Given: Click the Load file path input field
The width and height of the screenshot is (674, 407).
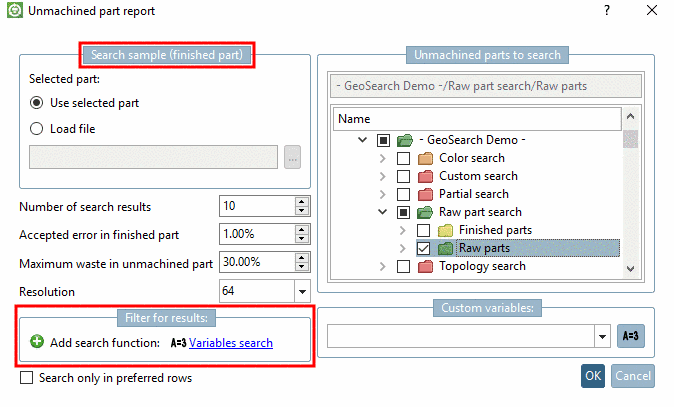Looking at the screenshot, I should (153, 157).
